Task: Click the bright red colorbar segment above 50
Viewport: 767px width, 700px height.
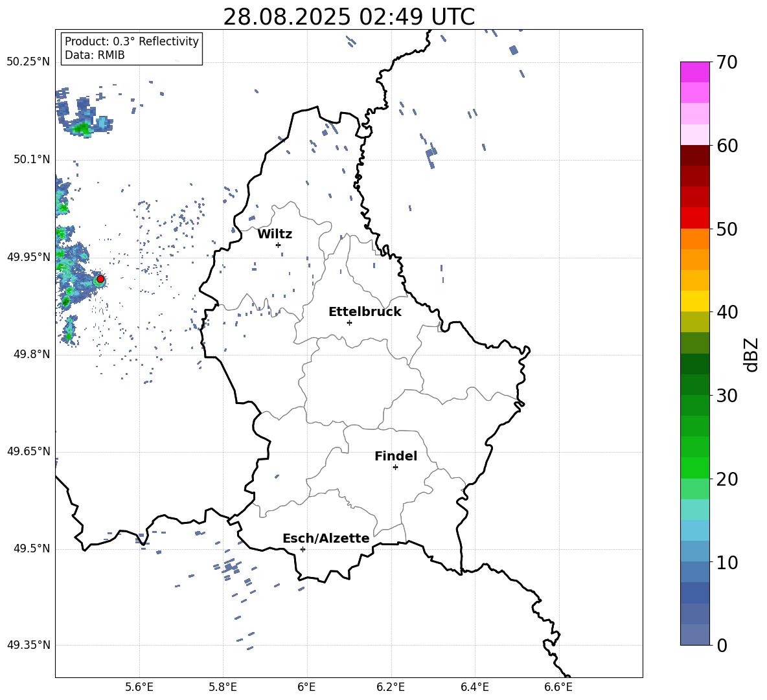Action: pos(694,218)
